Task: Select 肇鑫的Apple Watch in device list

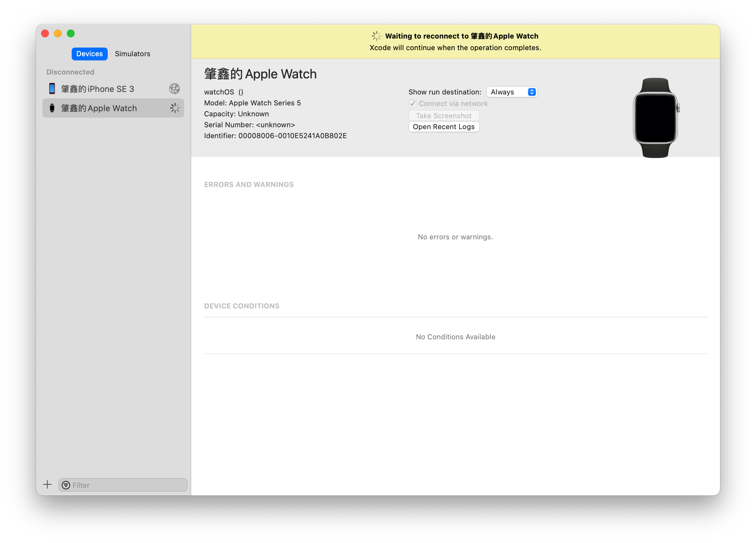Action: pyautogui.click(x=99, y=108)
